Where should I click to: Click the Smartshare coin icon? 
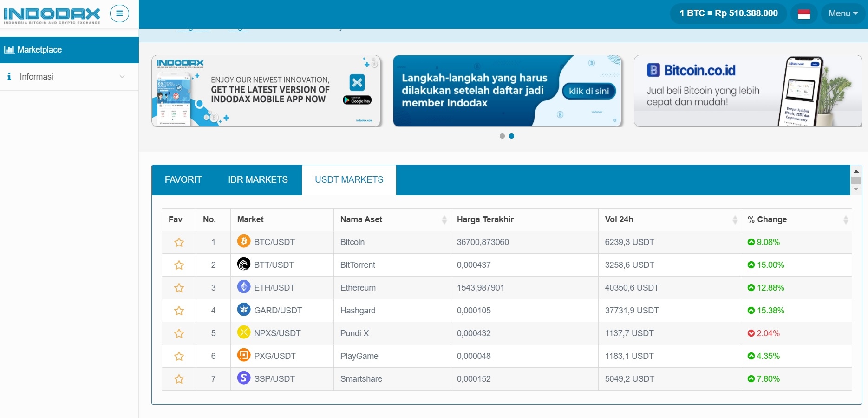coord(244,378)
